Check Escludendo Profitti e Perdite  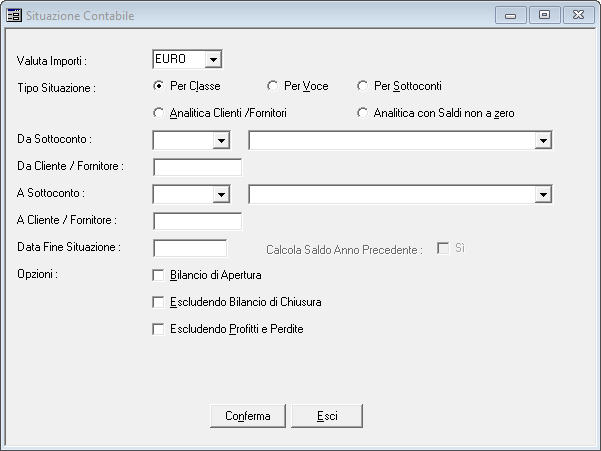tap(158, 329)
